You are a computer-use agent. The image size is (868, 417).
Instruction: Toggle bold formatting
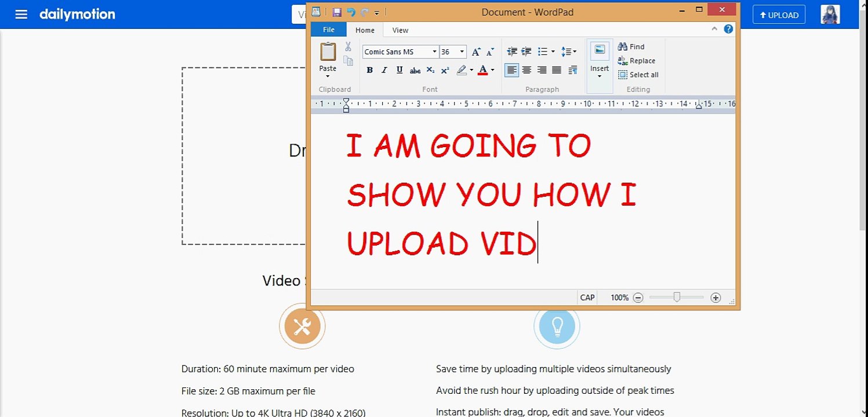pyautogui.click(x=369, y=70)
